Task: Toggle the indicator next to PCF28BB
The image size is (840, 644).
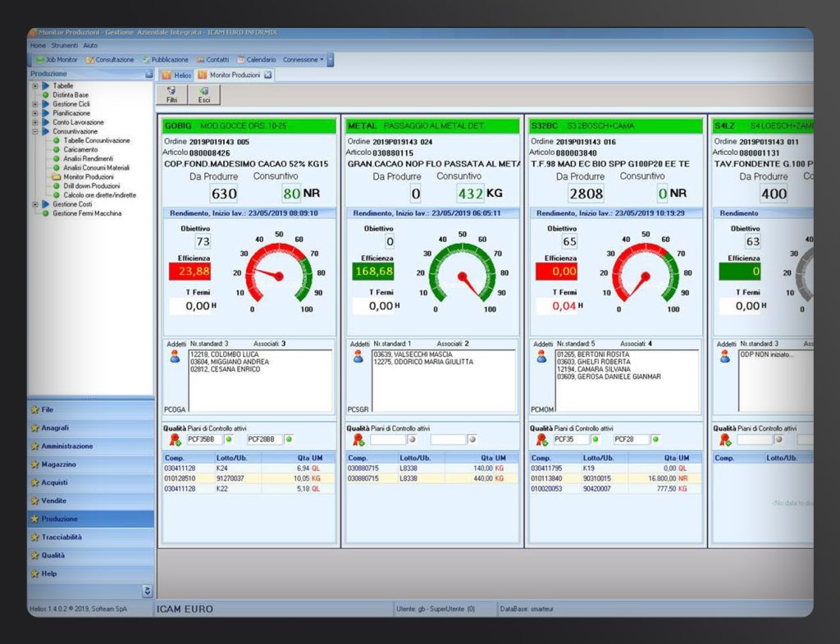Action: click(x=290, y=438)
